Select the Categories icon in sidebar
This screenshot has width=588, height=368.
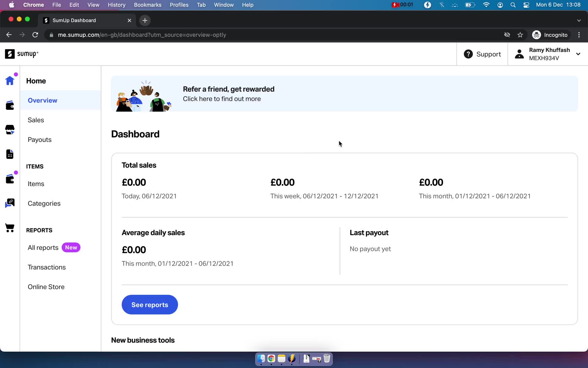coord(10,204)
